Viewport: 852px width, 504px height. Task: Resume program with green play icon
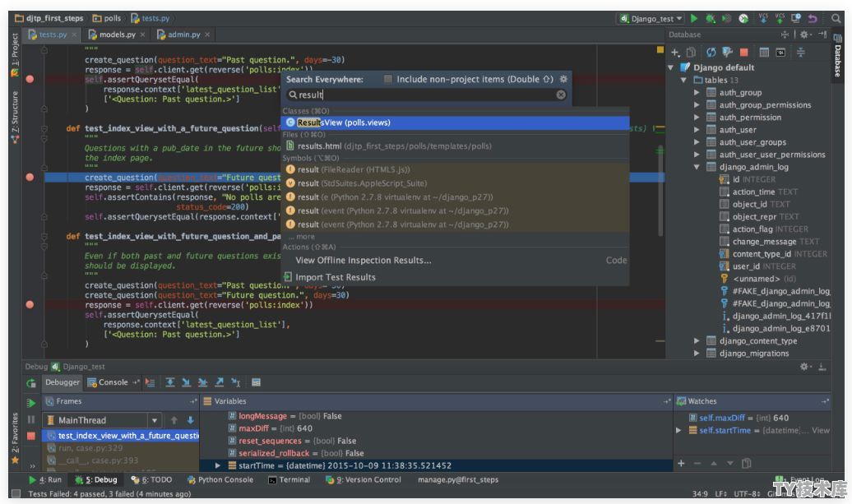tap(31, 403)
